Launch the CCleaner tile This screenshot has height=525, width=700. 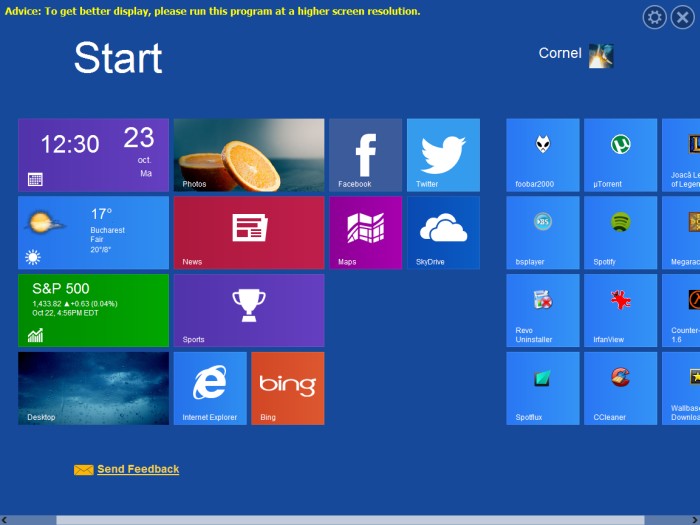coord(621,388)
